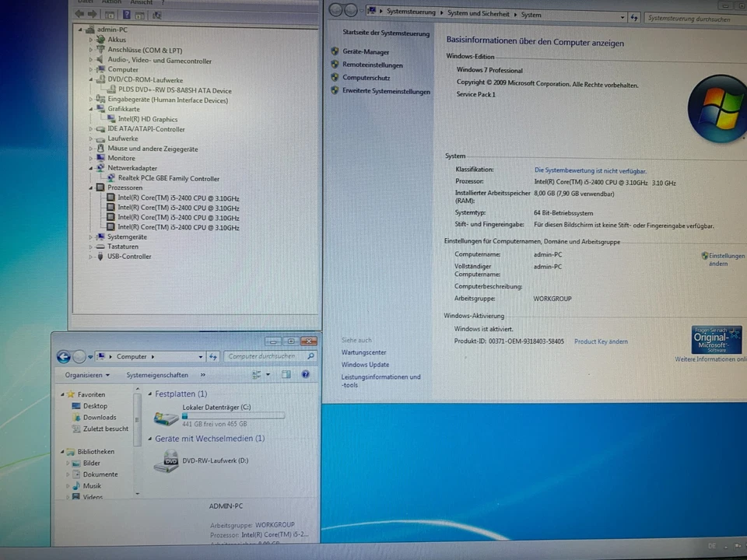Click the Product Key ändern link
747x560 pixels.
point(601,341)
